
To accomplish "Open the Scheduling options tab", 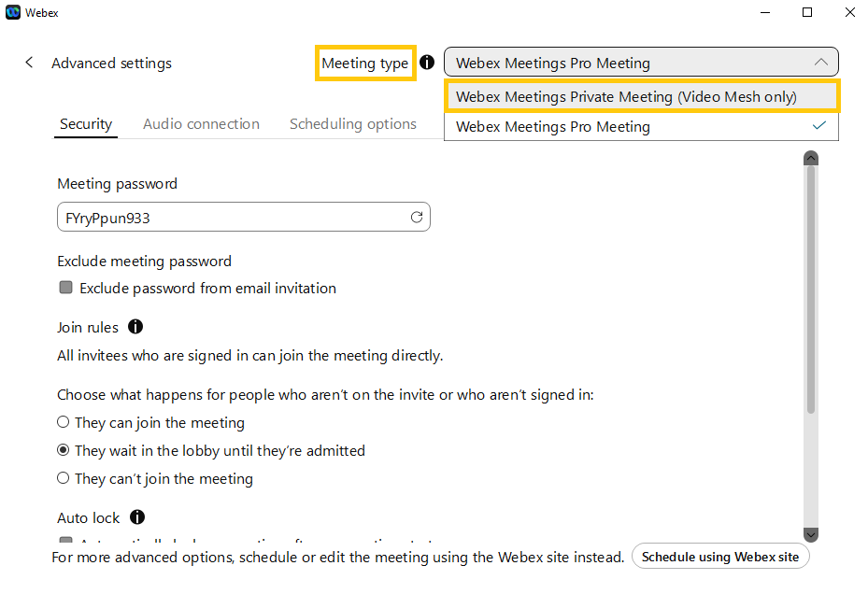I will [352, 123].
